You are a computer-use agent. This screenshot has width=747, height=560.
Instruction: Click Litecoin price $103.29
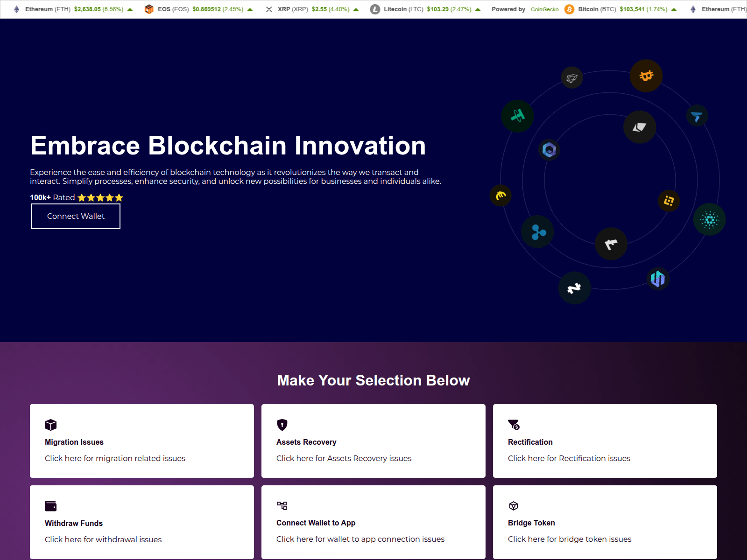(x=437, y=9)
